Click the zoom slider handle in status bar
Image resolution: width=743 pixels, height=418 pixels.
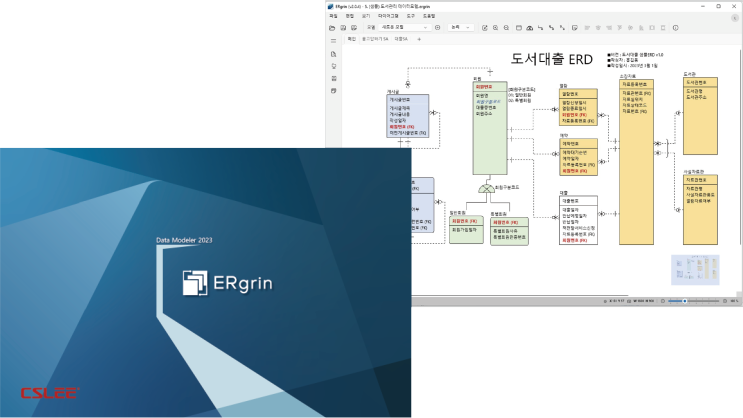685,301
